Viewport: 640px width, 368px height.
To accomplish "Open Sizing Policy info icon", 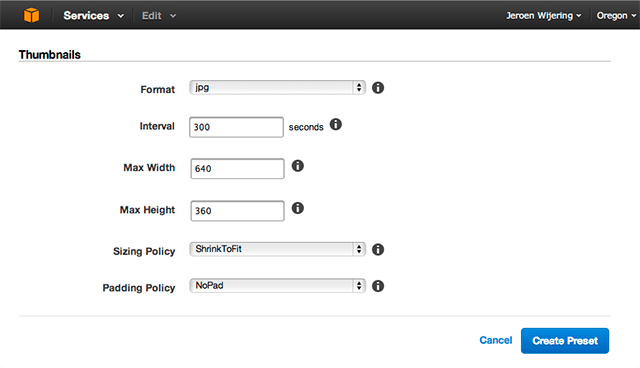I will 378,249.
